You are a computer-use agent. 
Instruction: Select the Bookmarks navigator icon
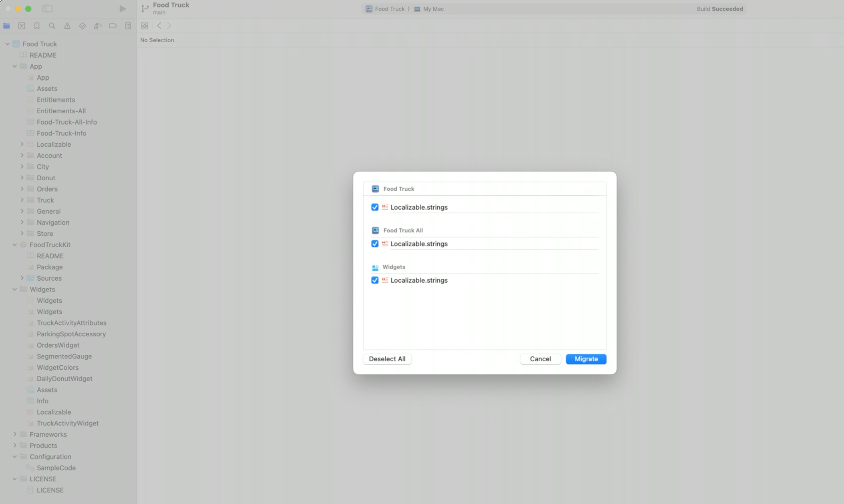[37, 25]
